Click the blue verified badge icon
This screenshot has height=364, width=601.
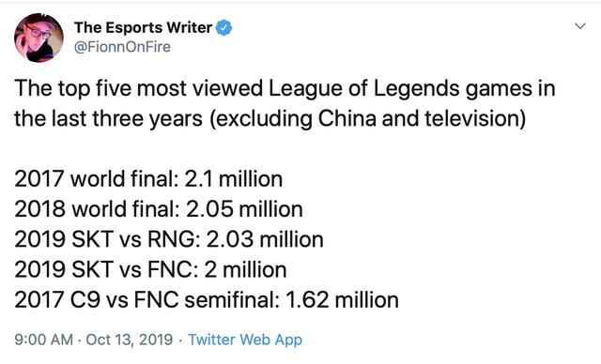(223, 28)
